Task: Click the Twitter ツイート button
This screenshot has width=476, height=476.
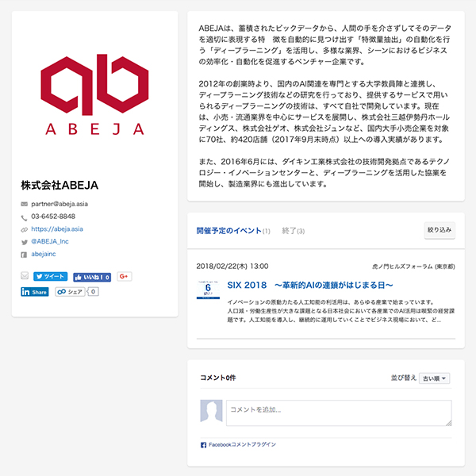Action: point(50,276)
